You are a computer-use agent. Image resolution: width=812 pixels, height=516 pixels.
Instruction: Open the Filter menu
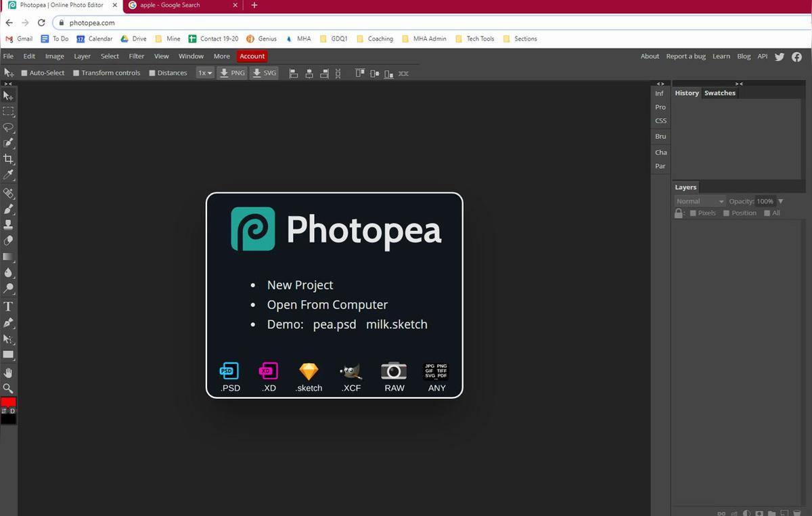pyautogui.click(x=137, y=56)
